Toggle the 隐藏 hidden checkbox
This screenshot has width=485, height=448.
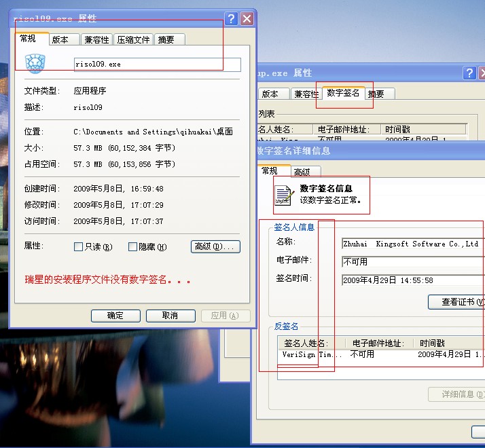[x=132, y=246]
